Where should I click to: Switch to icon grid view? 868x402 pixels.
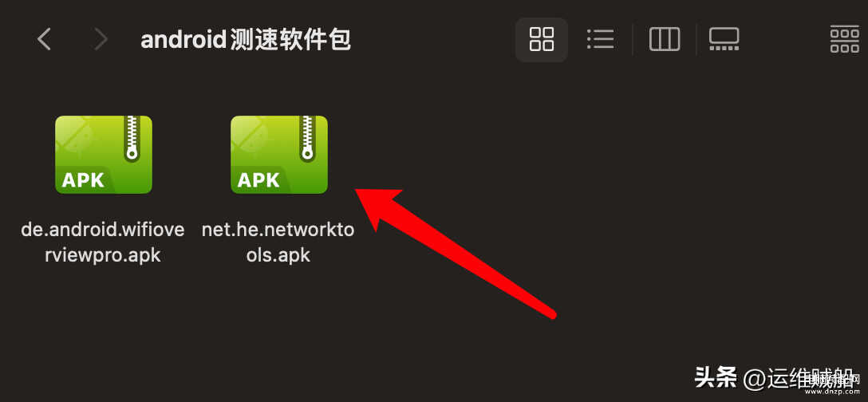542,39
